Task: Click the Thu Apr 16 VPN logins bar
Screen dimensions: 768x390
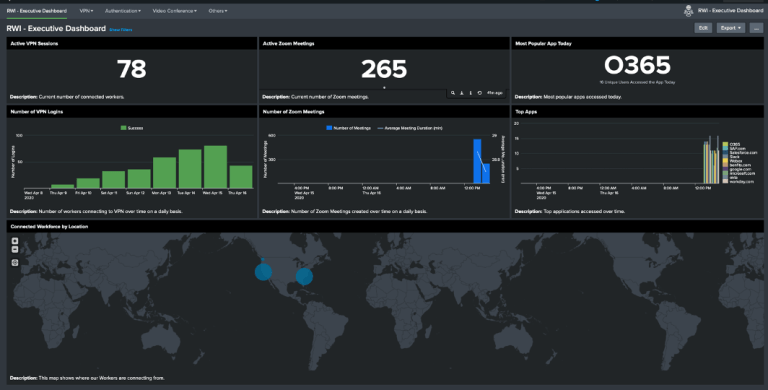Action: pos(241,177)
